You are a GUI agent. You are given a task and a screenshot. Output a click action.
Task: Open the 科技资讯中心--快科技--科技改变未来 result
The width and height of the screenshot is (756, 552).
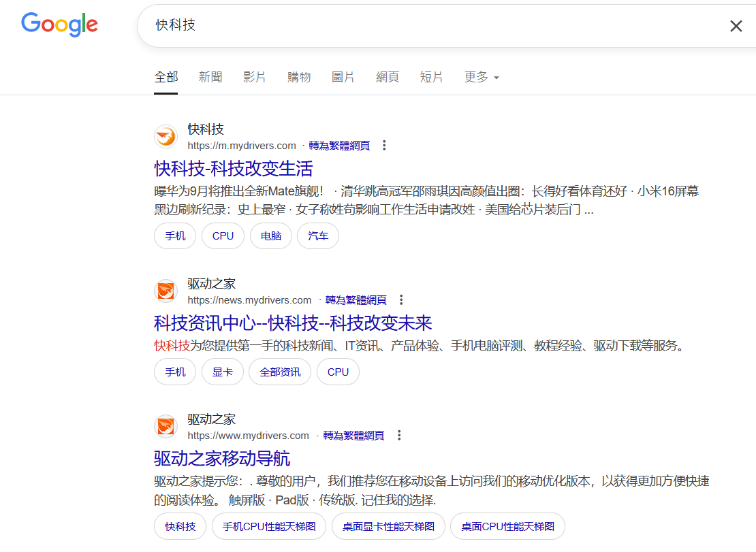293,323
